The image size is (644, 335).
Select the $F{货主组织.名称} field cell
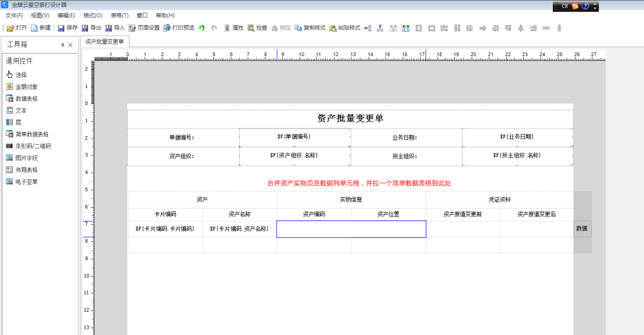tap(518, 156)
